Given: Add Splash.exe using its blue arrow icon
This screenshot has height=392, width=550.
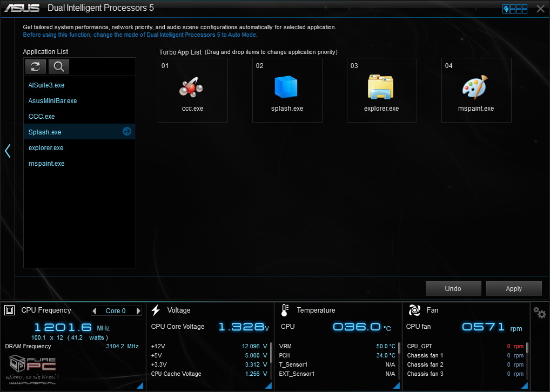Looking at the screenshot, I should click(127, 132).
